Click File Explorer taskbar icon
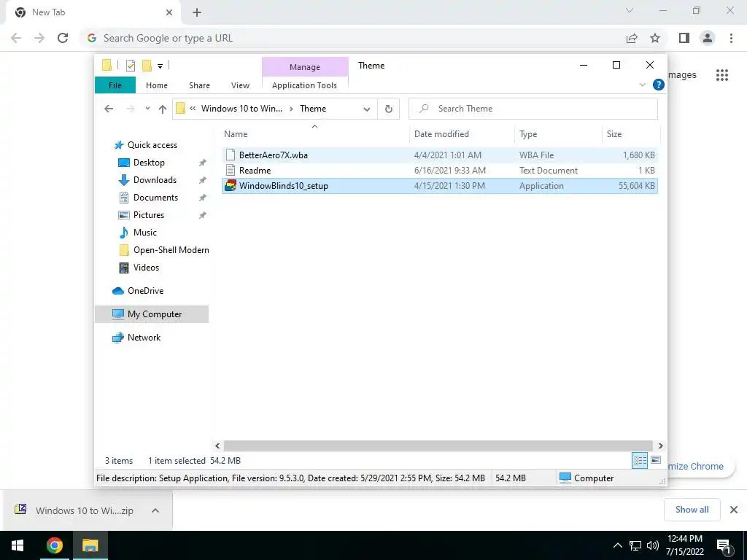This screenshot has width=747, height=560. pos(90,545)
